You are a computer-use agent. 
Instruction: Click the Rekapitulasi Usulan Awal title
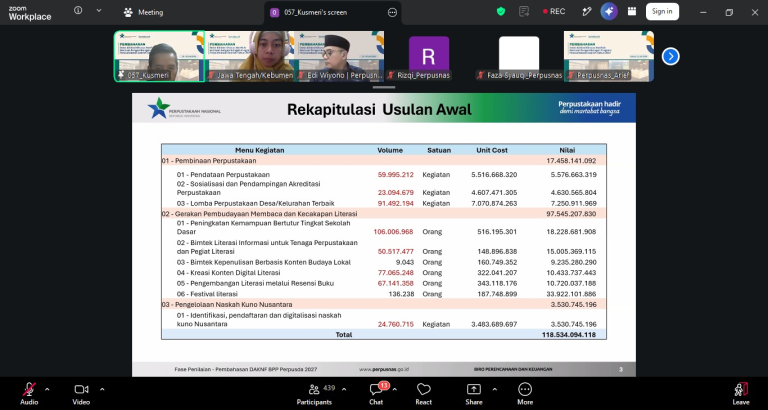point(379,109)
